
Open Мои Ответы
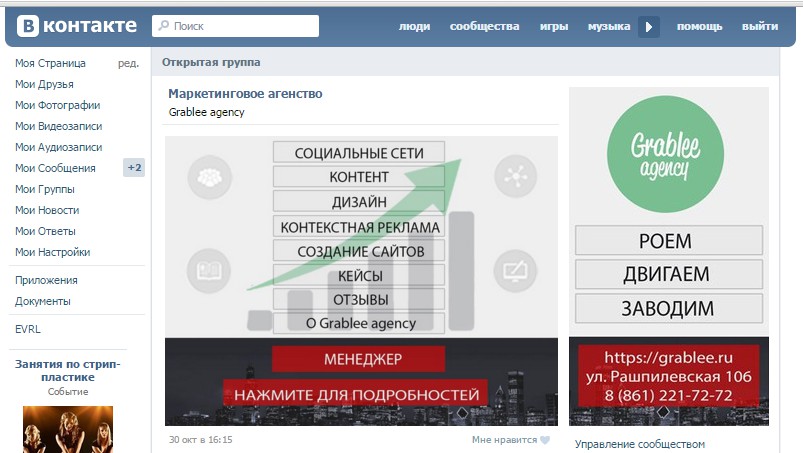click(x=45, y=231)
